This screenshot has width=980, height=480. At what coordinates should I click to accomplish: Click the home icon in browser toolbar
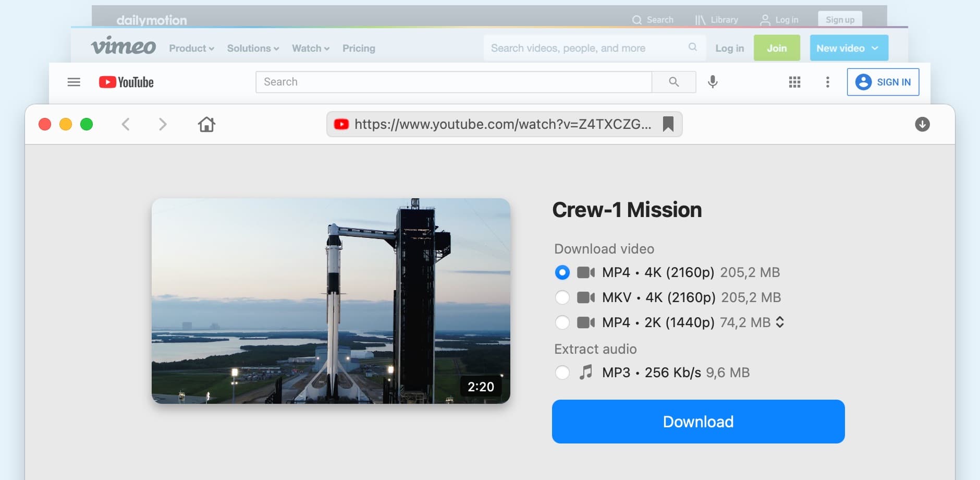pos(206,124)
